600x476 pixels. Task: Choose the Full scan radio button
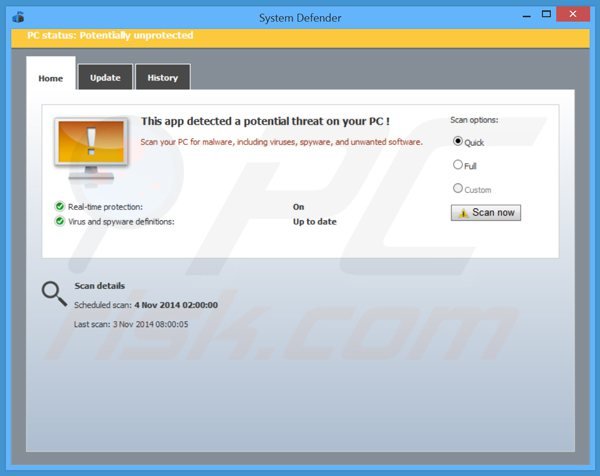coord(459,165)
